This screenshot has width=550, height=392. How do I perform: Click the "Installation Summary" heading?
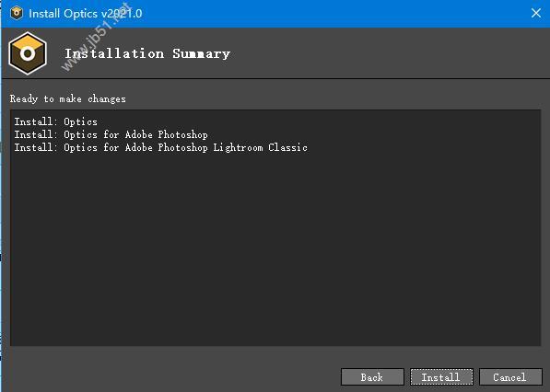click(x=147, y=53)
